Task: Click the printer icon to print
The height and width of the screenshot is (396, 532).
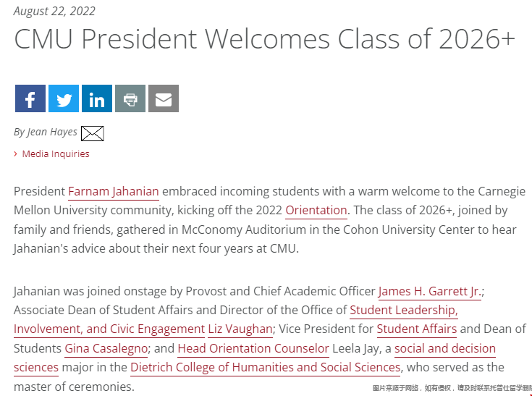Action: pos(130,98)
